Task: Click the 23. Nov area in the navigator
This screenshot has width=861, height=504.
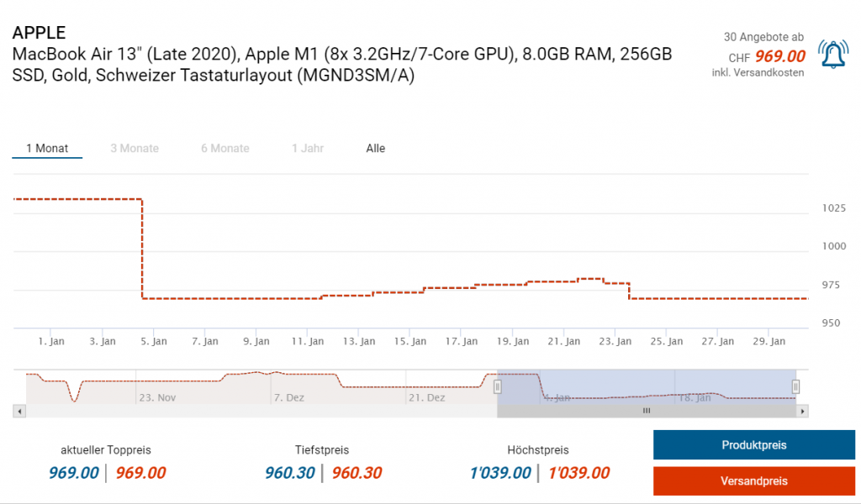Action: coord(156,397)
